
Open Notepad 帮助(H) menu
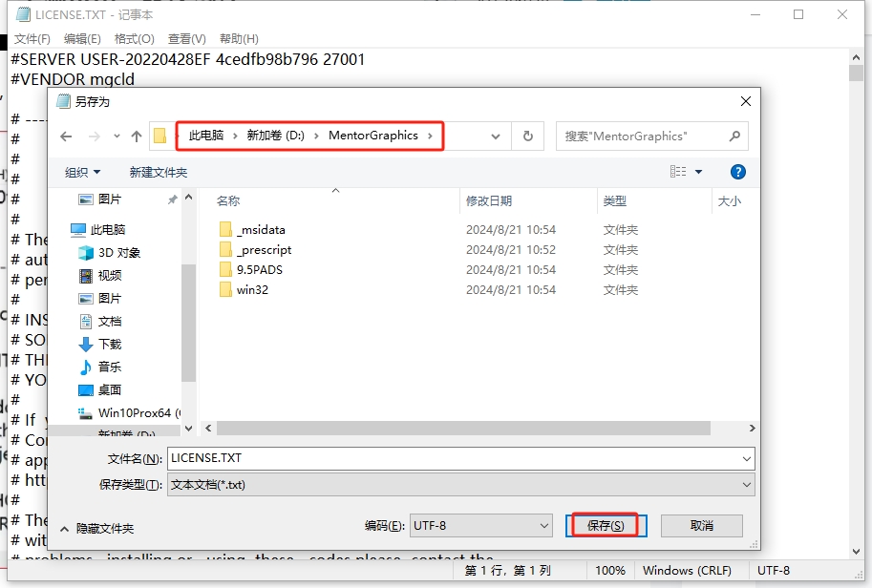click(x=239, y=39)
